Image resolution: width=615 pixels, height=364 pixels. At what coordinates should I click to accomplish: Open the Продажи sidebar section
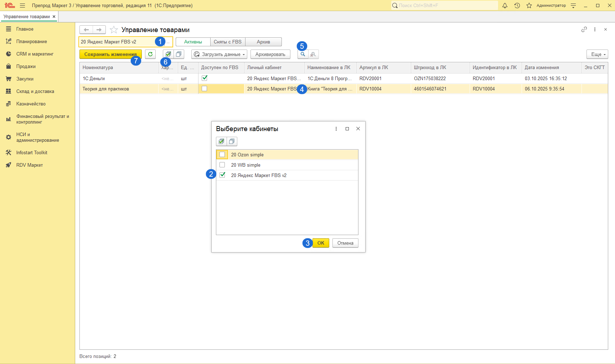26,66
